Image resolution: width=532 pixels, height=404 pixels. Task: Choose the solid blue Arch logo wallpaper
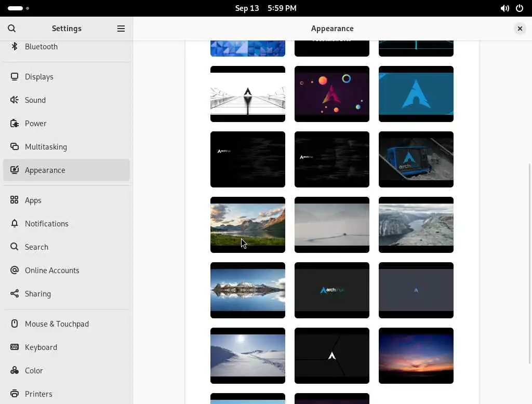pyautogui.click(x=416, y=94)
